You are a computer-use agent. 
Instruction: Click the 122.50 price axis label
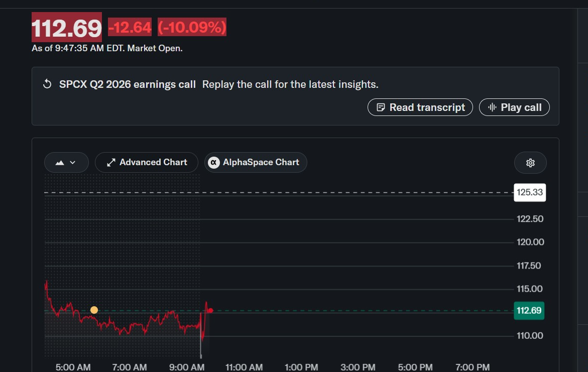[530, 219]
